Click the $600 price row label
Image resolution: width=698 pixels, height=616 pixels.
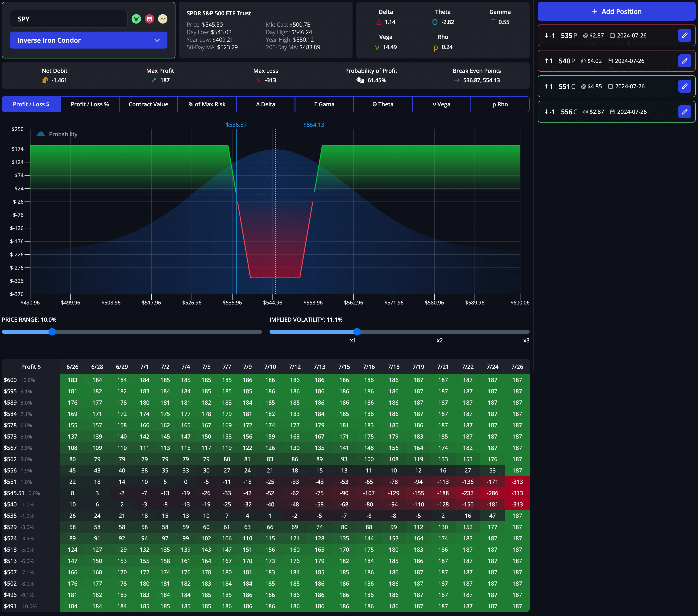10,380
